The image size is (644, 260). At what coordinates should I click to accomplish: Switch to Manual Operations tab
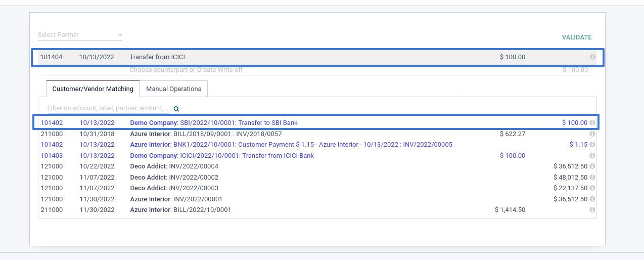point(173,89)
